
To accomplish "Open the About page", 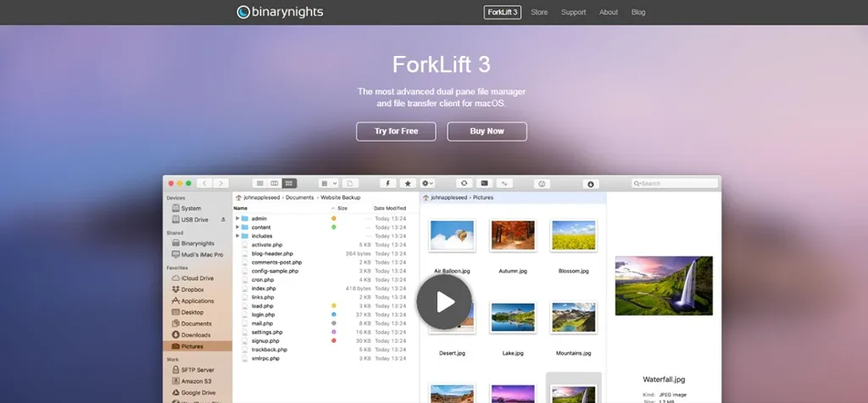I will [x=608, y=12].
